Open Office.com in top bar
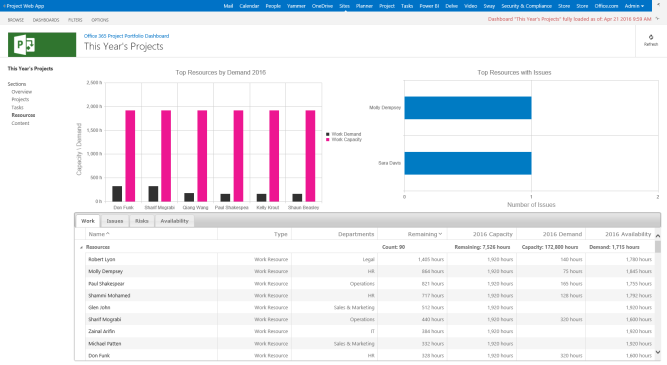This screenshot has height=365, width=667. [x=607, y=6]
